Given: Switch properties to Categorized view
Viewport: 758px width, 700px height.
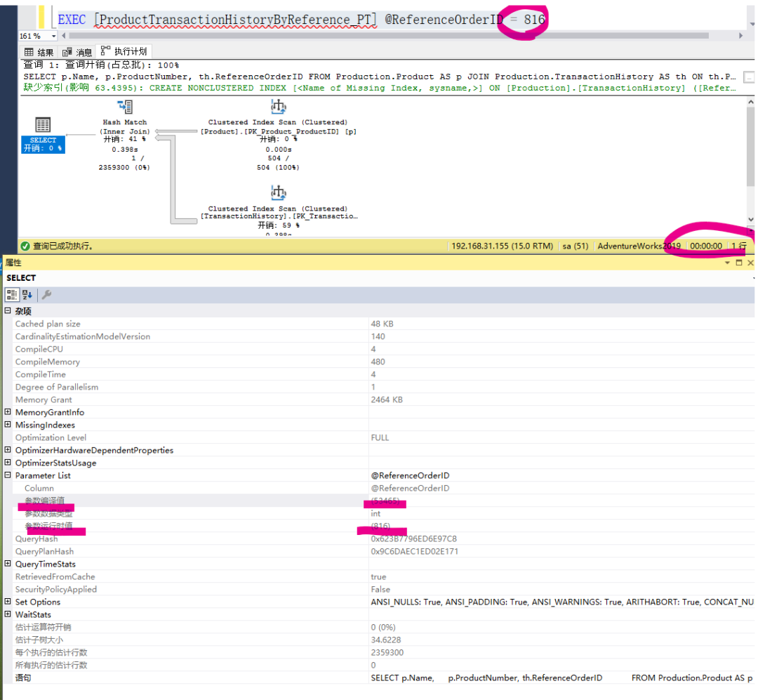Looking at the screenshot, I should click(12, 295).
